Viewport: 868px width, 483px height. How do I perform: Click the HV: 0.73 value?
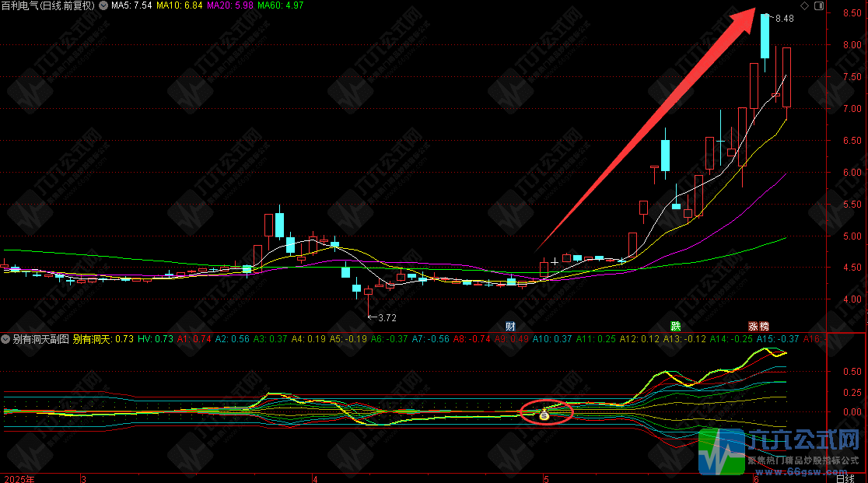[x=156, y=339]
